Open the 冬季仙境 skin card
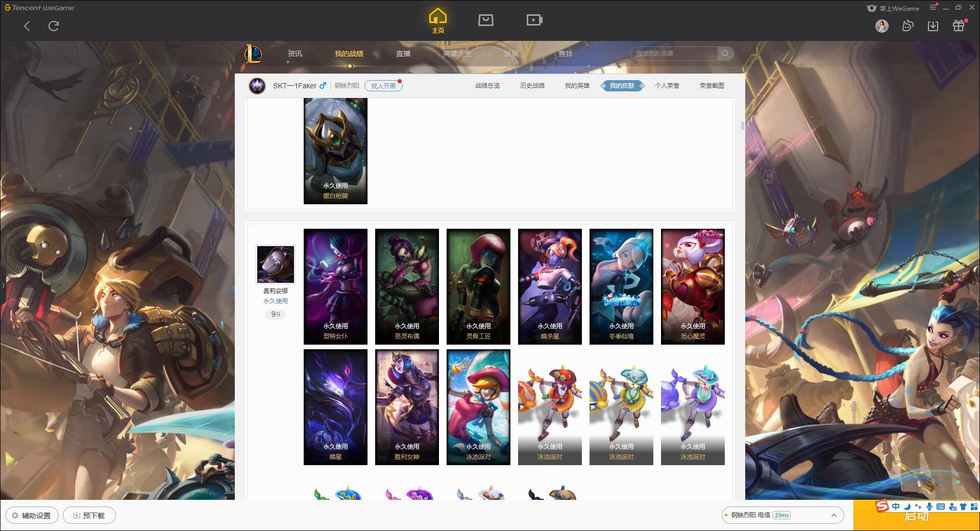This screenshot has width=980, height=531. click(621, 286)
